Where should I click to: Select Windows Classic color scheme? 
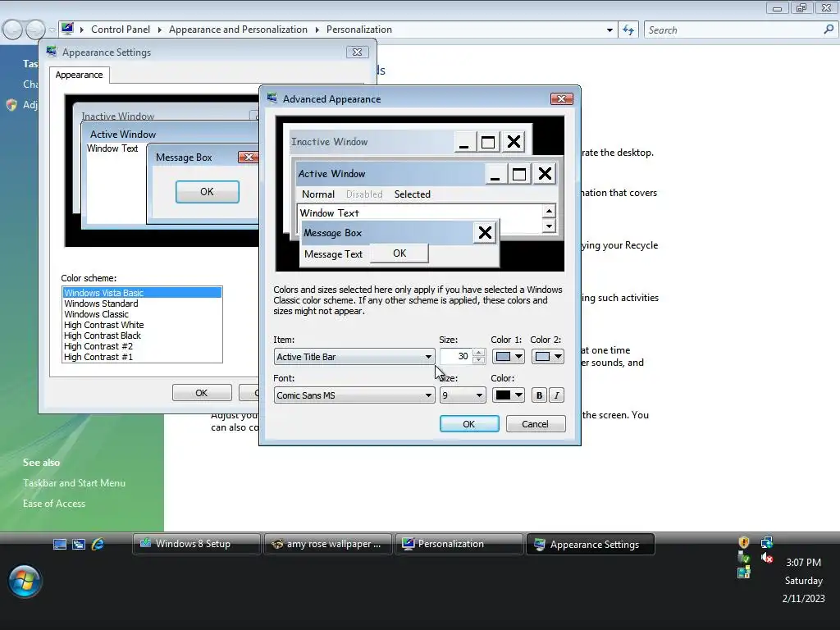142,314
